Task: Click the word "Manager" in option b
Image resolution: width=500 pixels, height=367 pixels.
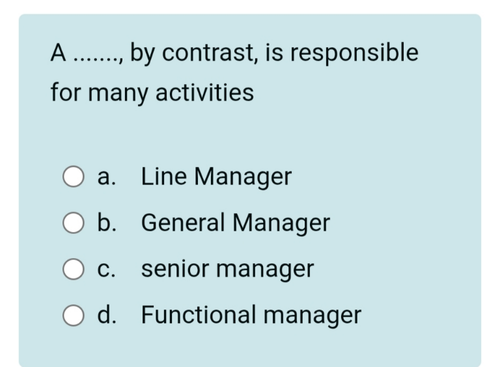Action: [x=281, y=223]
